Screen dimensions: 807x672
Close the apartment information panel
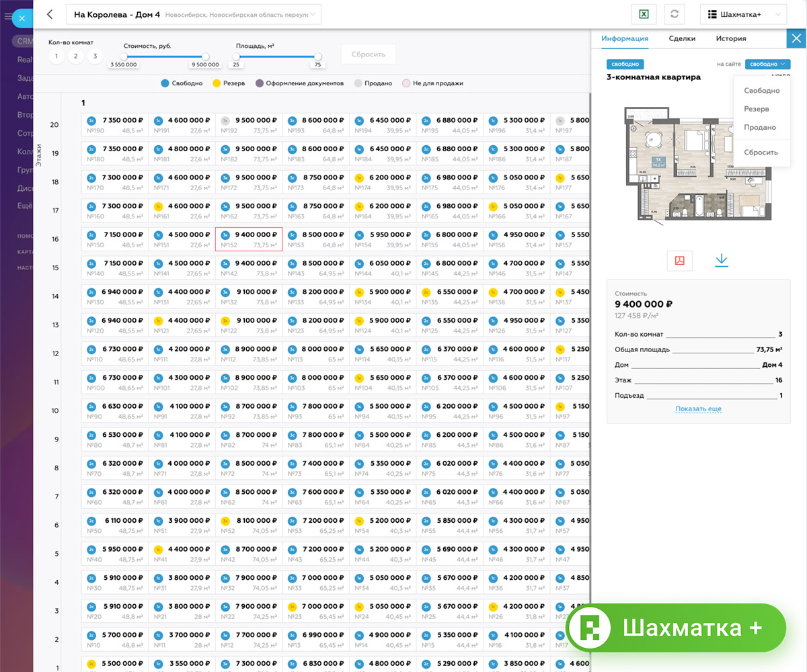796,38
